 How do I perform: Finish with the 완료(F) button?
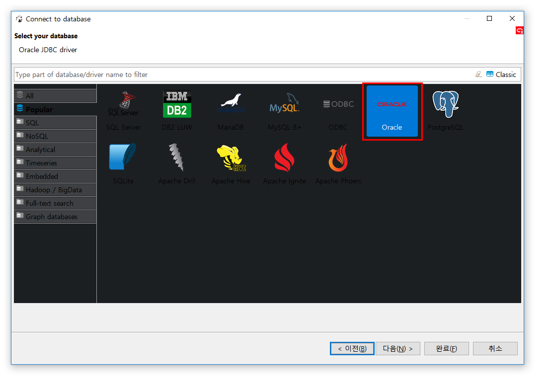pyautogui.click(x=446, y=348)
